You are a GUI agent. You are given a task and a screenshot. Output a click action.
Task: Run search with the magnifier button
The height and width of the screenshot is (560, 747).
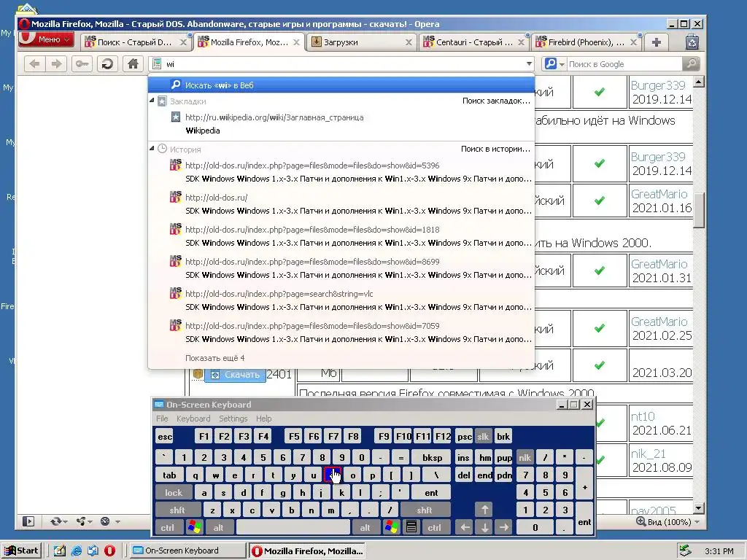[x=691, y=64]
